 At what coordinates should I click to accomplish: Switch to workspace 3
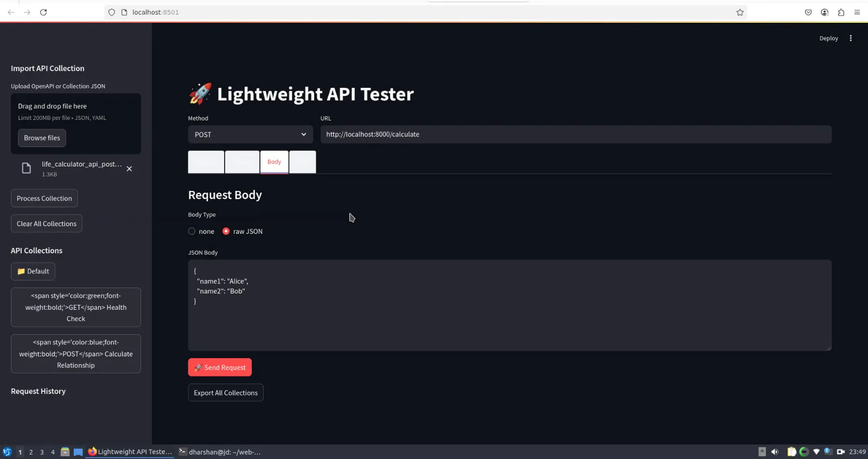[x=42, y=452]
